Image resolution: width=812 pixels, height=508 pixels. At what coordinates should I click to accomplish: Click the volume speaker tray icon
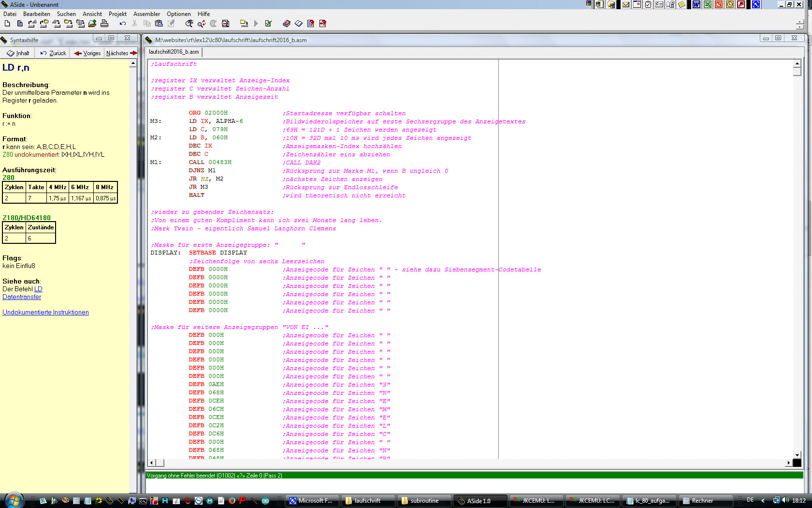(x=786, y=500)
